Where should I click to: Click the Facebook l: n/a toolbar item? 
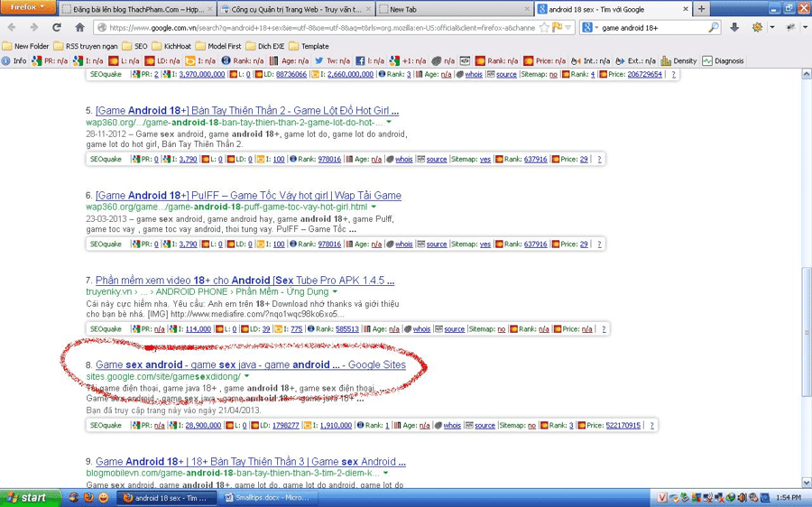coord(370,60)
